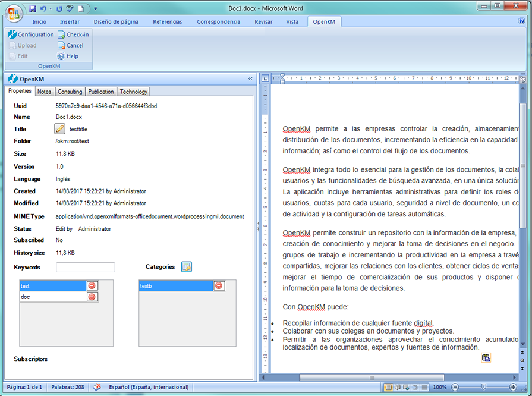Viewport: 532px width, 396px height.
Task: Open Vista ribbon tab
Action: point(292,22)
